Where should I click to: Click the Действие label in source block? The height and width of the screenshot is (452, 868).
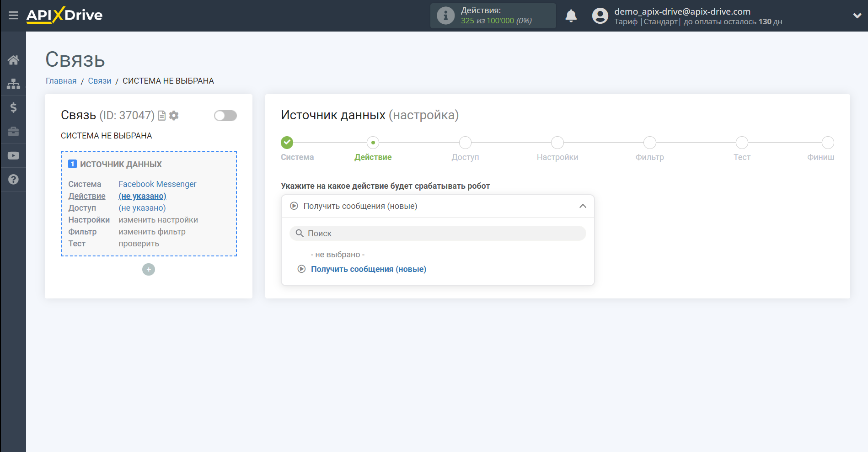(87, 196)
